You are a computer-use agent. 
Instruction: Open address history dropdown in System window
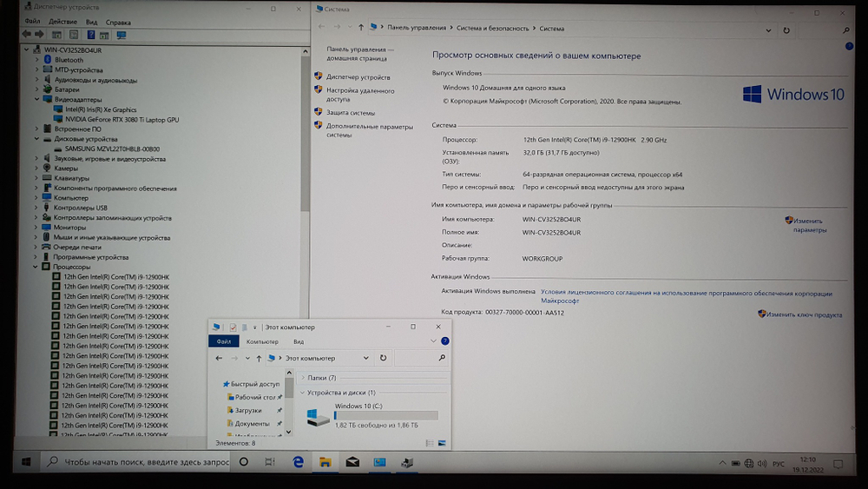[768, 30]
